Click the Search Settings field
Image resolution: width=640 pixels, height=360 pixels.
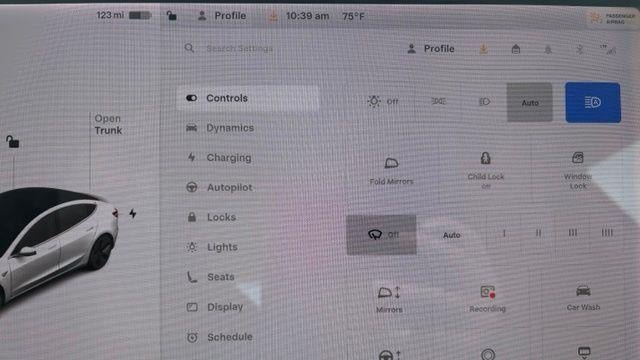click(240, 49)
